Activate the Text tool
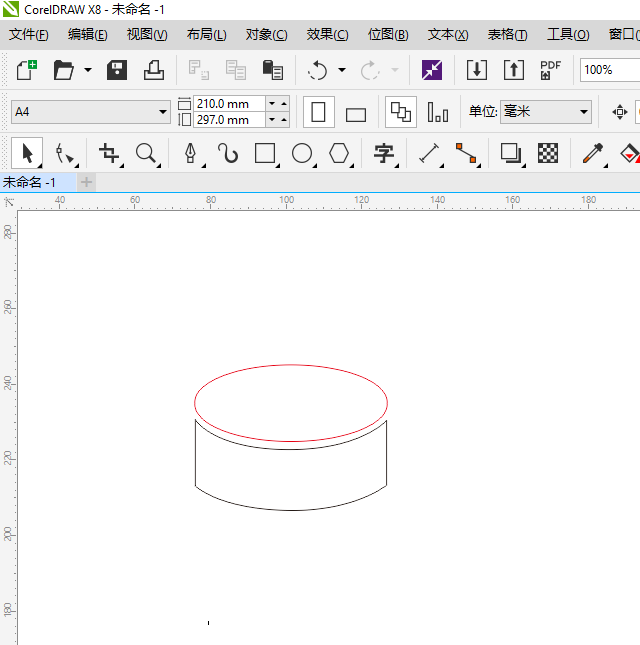The image size is (640, 645). pyautogui.click(x=383, y=153)
